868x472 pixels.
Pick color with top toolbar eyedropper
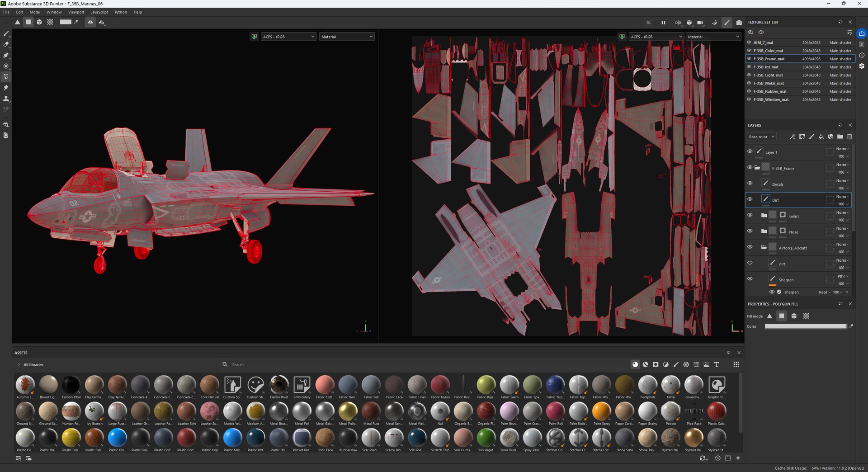(76, 22)
